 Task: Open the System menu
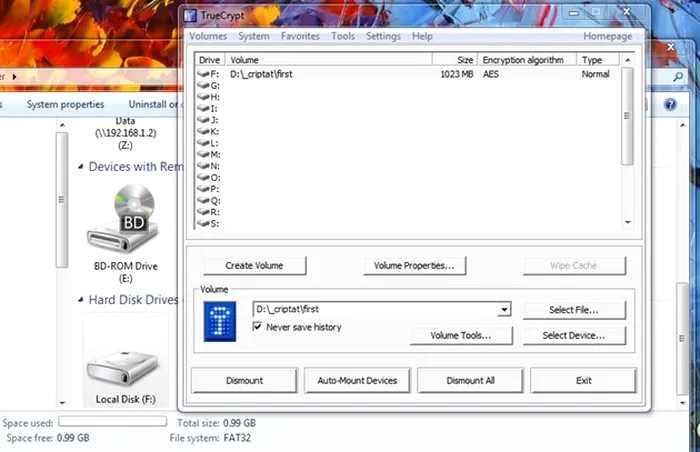pos(254,36)
